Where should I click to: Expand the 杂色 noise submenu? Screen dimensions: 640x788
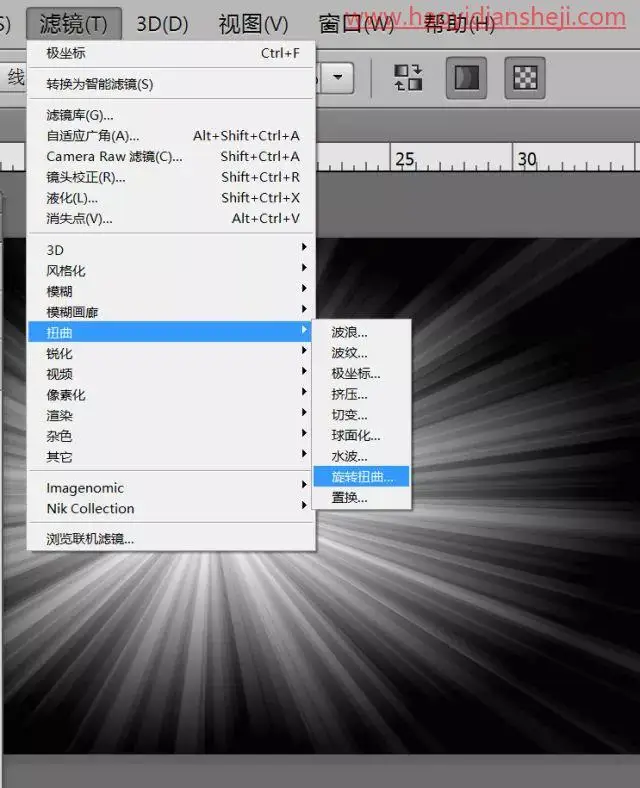point(172,436)
